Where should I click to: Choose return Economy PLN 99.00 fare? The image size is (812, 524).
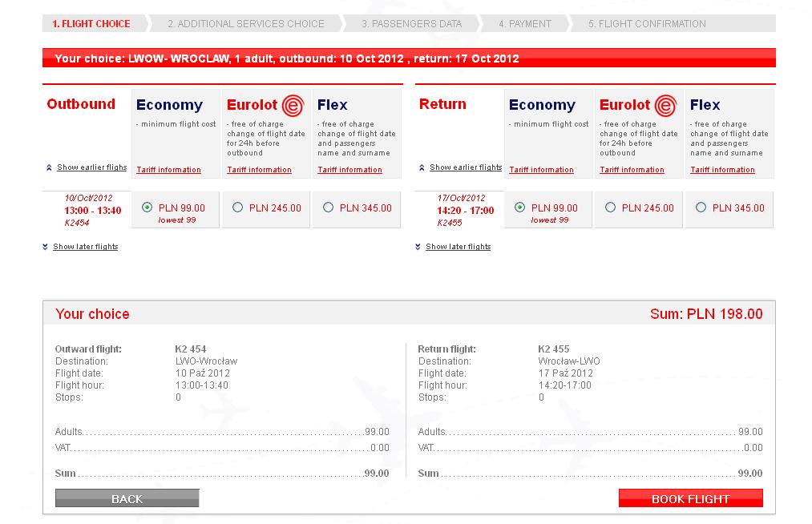(519, 208)
